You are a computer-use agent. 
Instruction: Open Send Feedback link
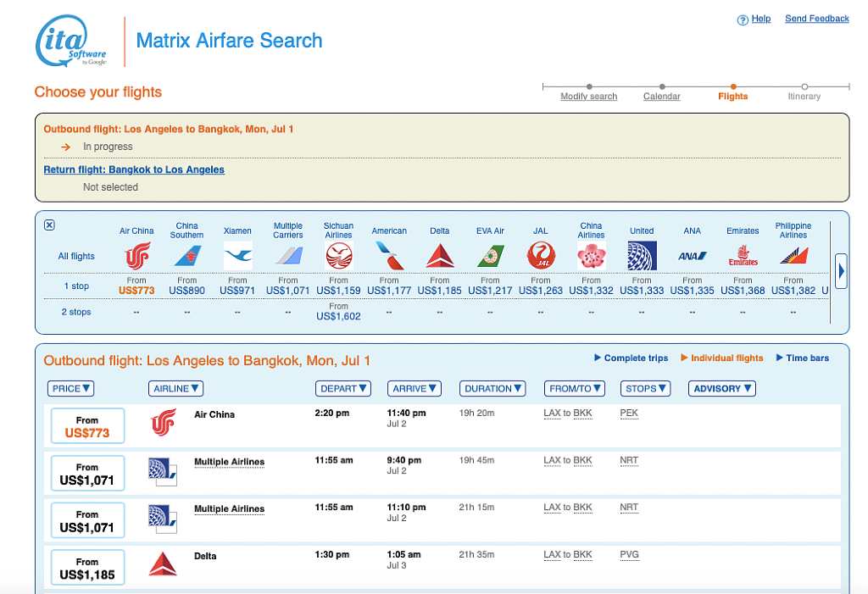click(817, 19)
